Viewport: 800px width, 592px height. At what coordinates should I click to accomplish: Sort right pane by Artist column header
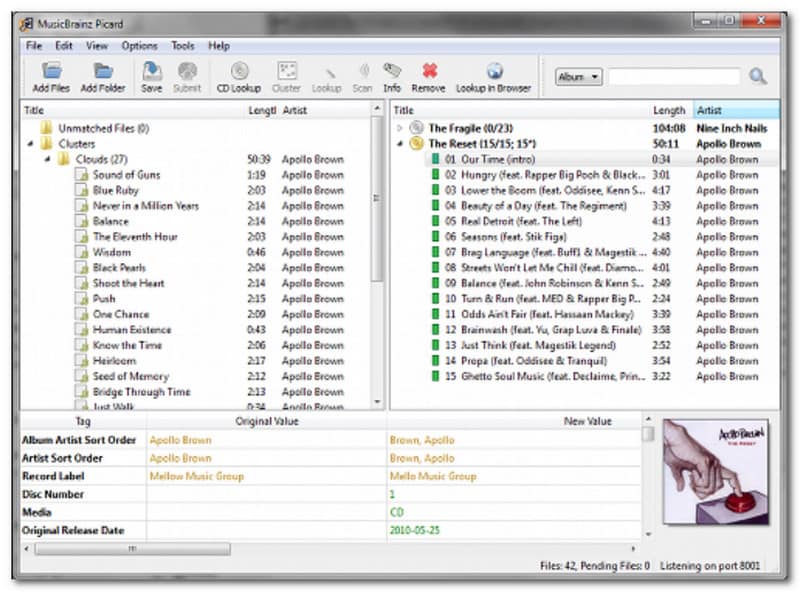click(736, 110)
